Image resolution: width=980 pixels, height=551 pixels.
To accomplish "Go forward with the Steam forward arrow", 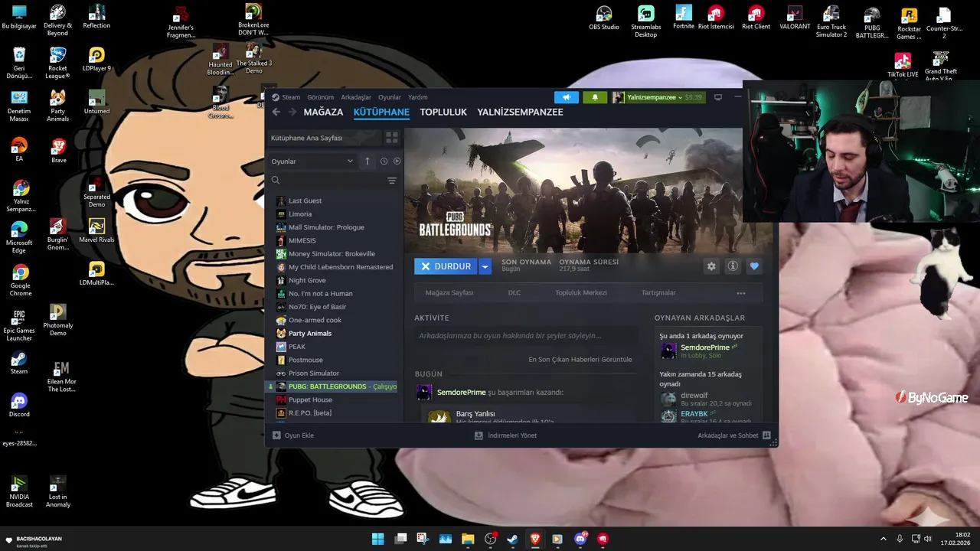I will click(292, 112).
